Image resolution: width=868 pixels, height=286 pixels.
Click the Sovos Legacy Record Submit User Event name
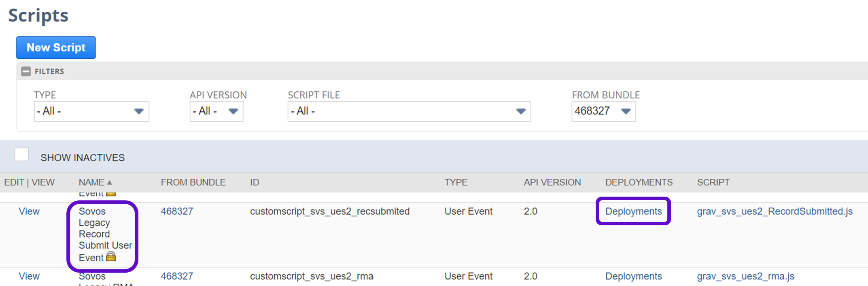pos(105,234)
